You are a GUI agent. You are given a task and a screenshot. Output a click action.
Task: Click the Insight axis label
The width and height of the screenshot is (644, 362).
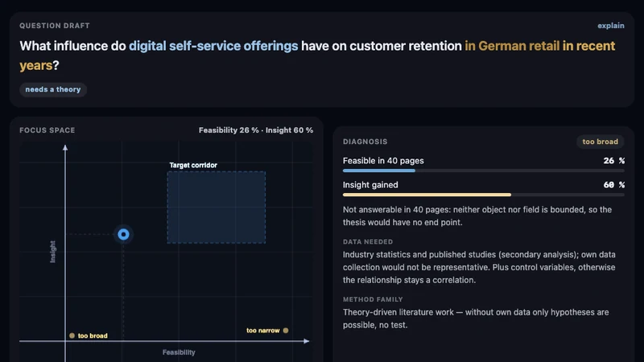pos(52,252)
